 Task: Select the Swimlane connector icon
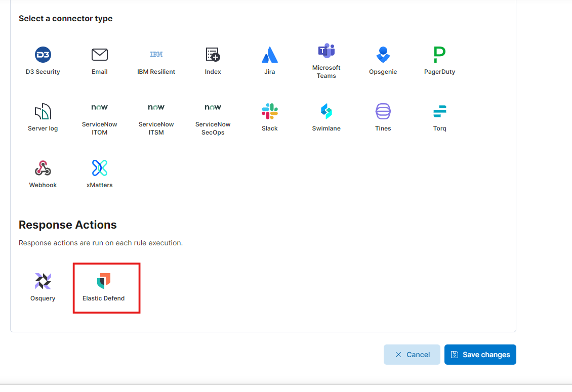pos(326,111)
